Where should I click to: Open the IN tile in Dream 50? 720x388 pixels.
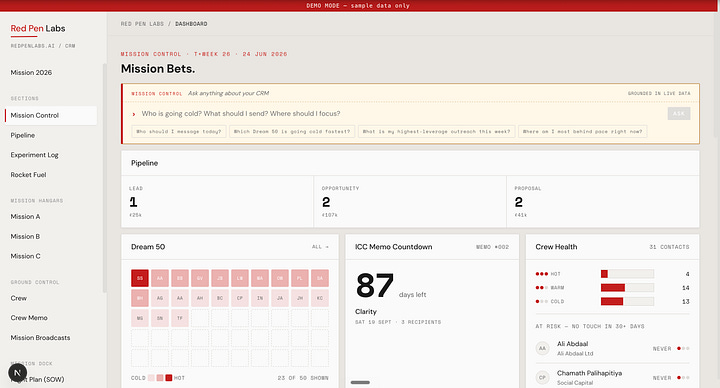pos(260,298)
